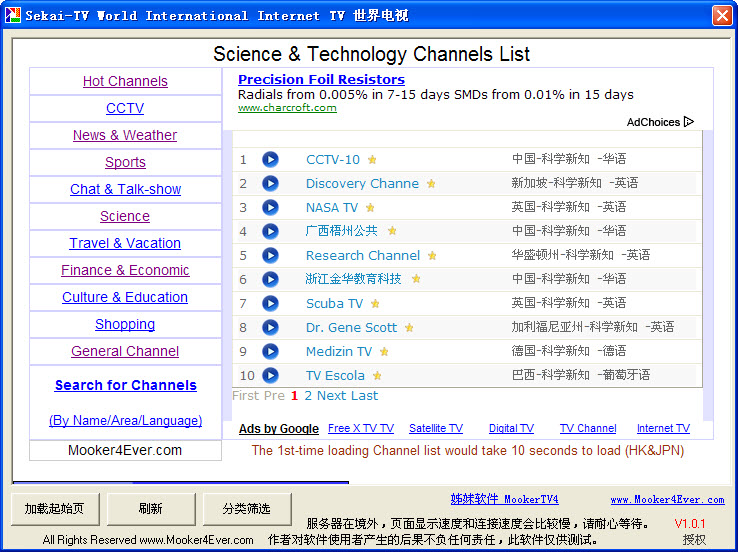The image size is (738, 552).
Task: Play the Dr. Gene Scott channel
Action: (270, 328)
